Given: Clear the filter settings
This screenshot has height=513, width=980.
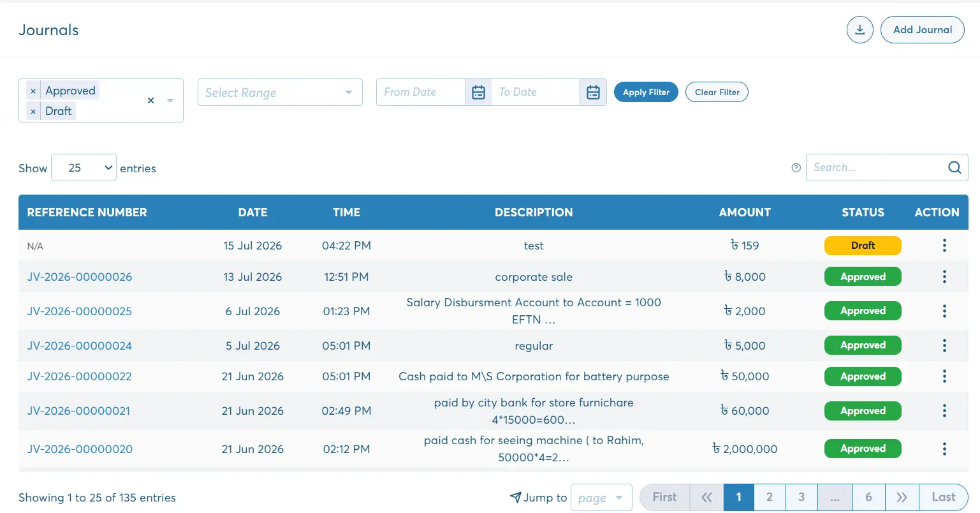Looking at the screenshot, I should [717, 92].
